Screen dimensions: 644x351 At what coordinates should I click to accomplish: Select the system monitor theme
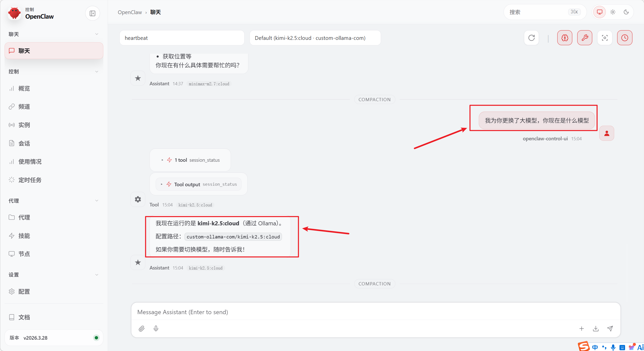pyautogui.click(x=600, y=12)
